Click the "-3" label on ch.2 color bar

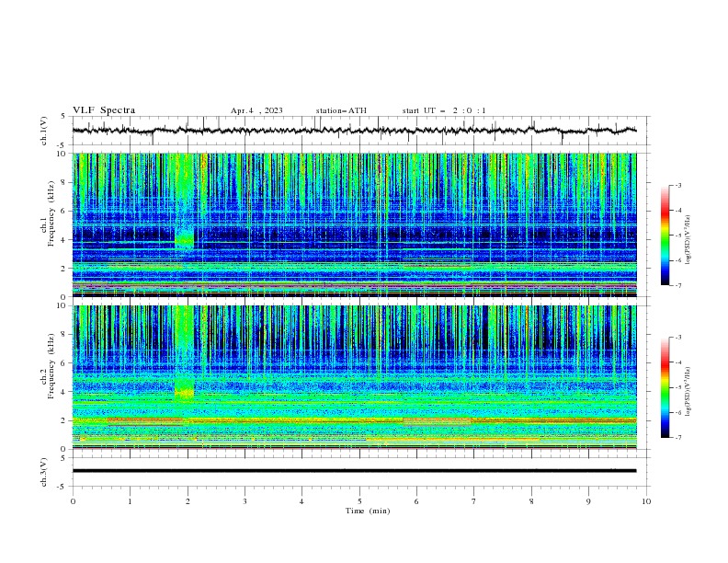coord(677,338)
